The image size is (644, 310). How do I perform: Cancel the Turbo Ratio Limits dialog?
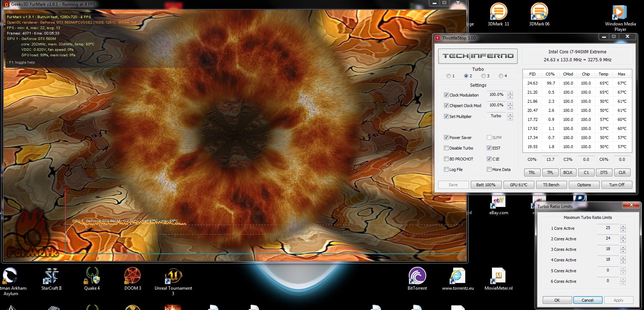pos(588,300)
